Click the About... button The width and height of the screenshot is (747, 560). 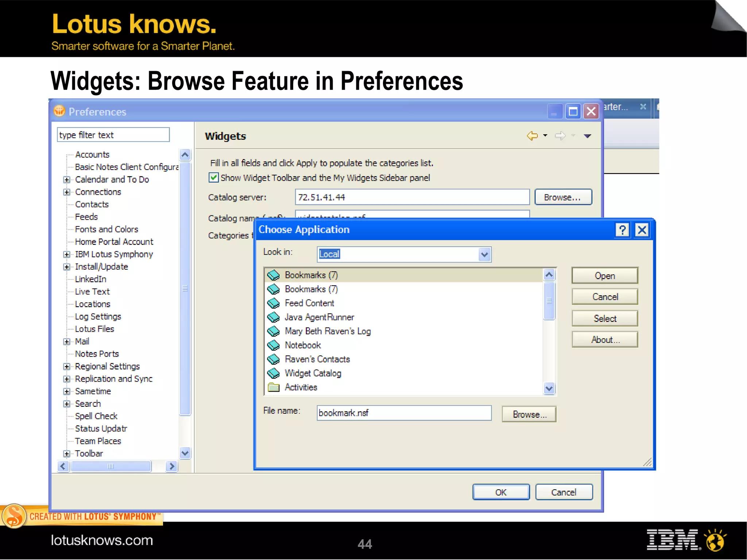pos(605,340)
